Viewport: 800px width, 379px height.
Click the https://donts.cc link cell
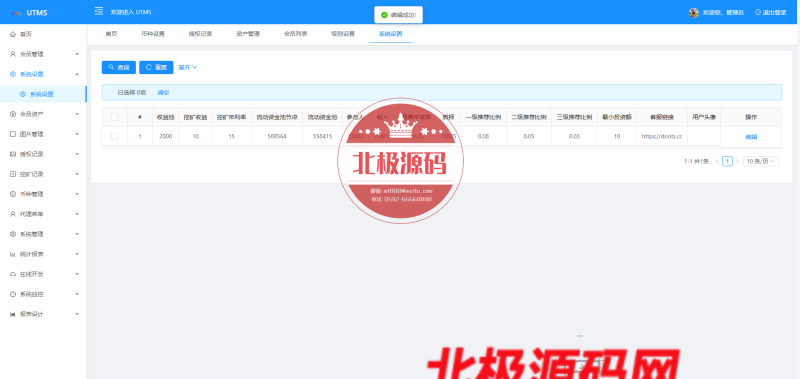tap(662, 137)
